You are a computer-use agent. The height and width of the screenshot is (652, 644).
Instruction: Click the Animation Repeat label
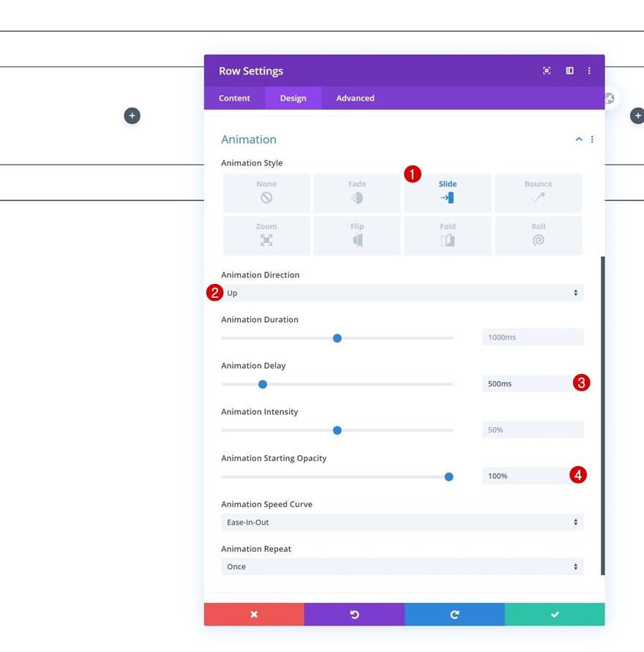tap(256, 549)
